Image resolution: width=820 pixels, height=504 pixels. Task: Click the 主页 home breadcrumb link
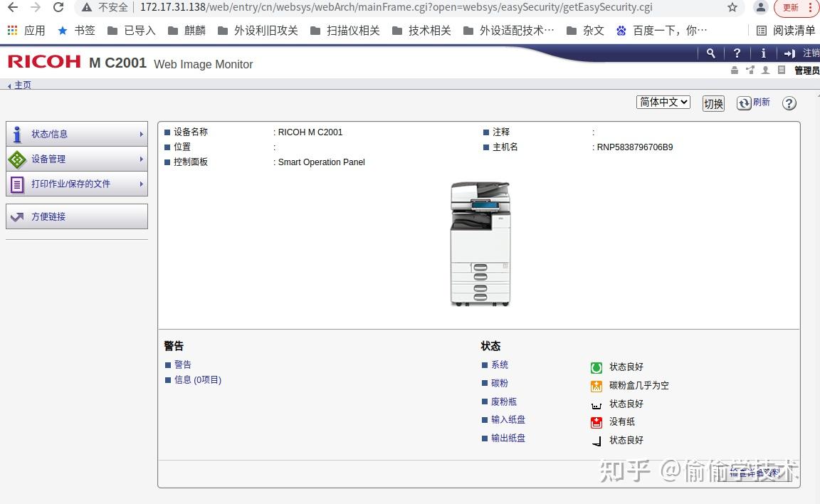[x=23, y=85]
